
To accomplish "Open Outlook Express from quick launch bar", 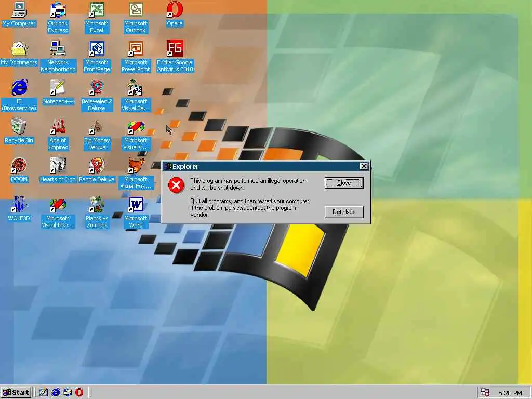I will 68,393.
